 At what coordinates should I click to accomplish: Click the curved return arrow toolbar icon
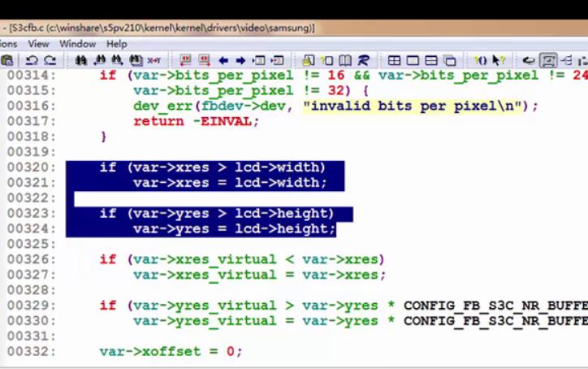529,60
